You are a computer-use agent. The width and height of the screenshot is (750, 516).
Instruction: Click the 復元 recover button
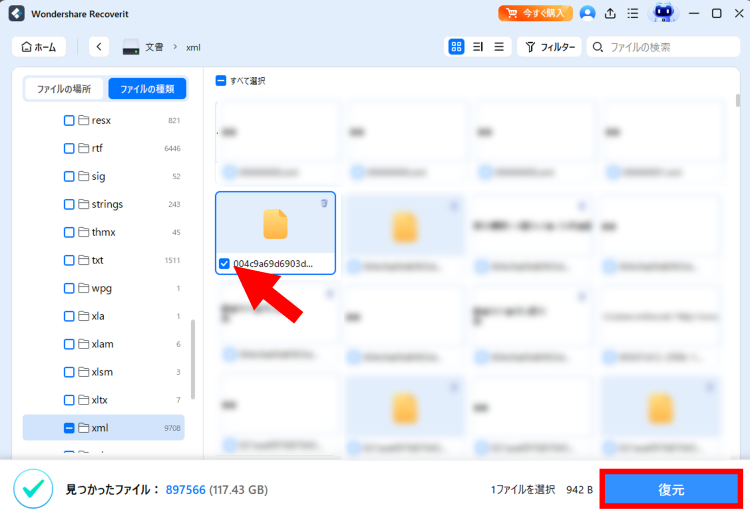coord(671,489)
